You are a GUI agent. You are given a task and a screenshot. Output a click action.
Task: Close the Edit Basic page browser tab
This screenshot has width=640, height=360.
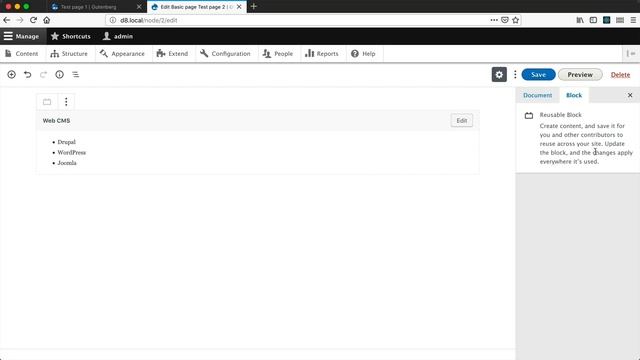pyautogui.click(x=239, y=7)
